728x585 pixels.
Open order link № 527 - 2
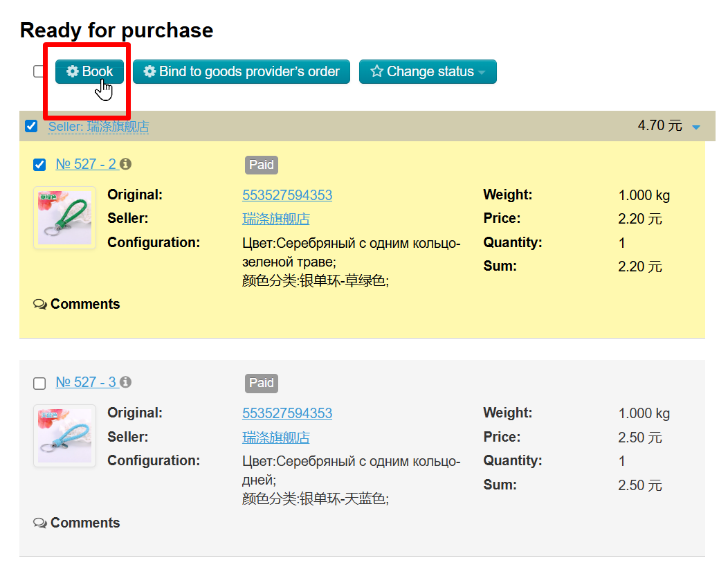[x=86, y=164]
